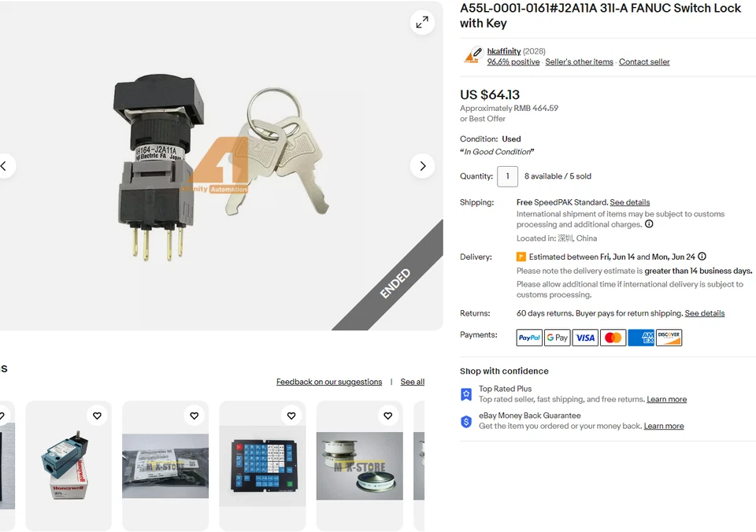Open customs charges info icon

coord(649,224)
